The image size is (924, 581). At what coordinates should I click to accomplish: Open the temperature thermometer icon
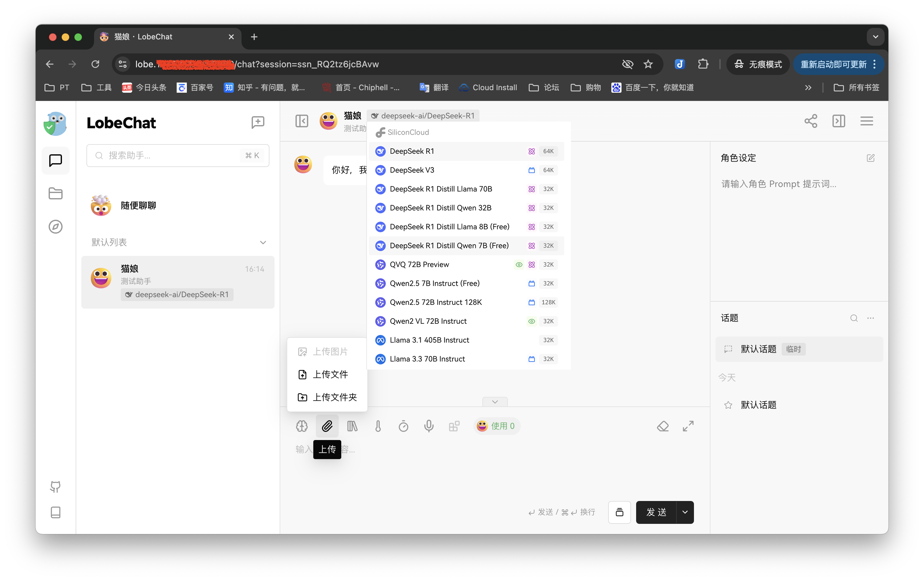tap(378, 426)
